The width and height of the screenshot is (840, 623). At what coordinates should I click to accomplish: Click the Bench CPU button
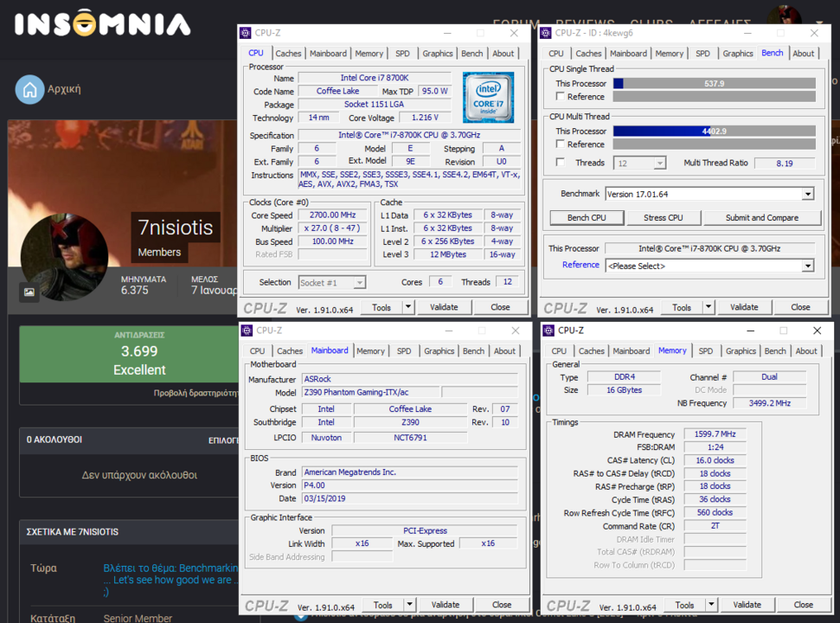click(587, 217)
